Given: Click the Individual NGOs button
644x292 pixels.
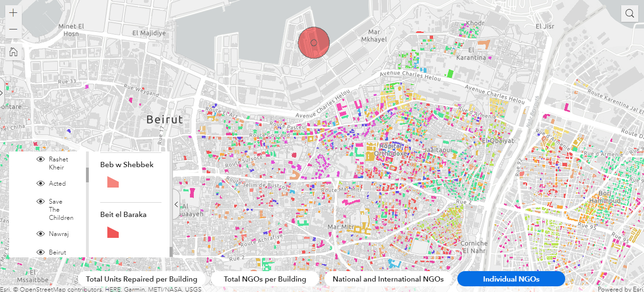Looking at the screenshot, I should pyautogui.click(x=511, y=279).
